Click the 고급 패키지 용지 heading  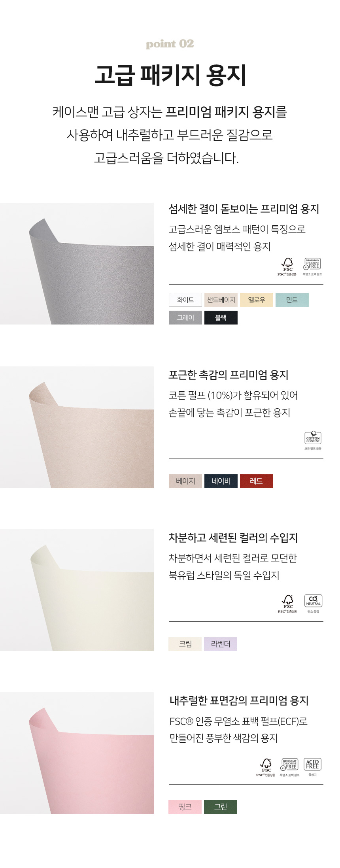click(170, 75)
